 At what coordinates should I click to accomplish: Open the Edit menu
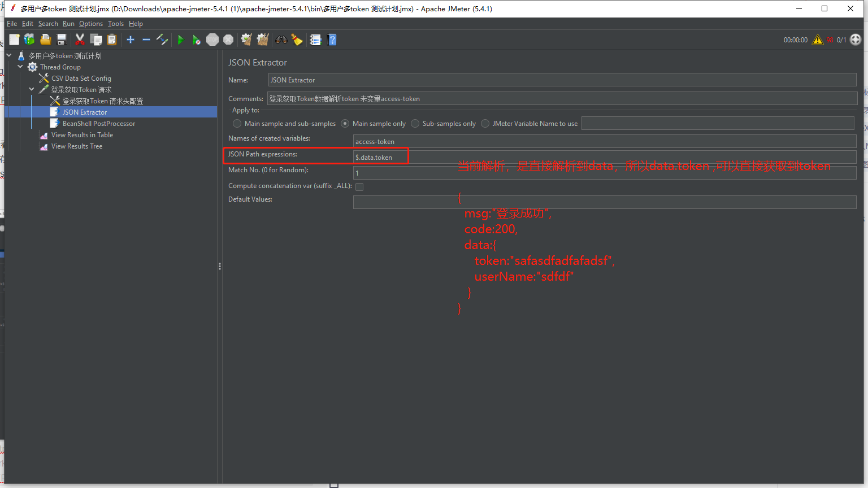pos(28,24)
